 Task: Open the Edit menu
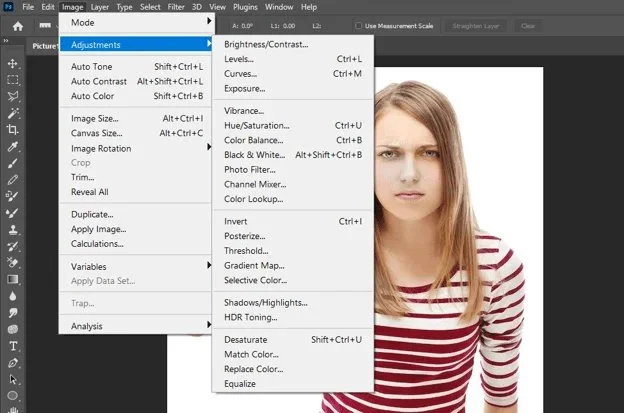(48, 7)
